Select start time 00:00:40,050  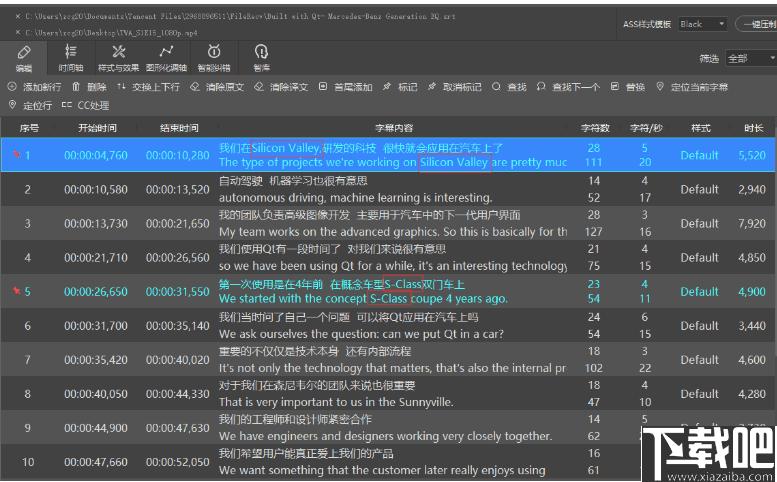click(96, 394)
